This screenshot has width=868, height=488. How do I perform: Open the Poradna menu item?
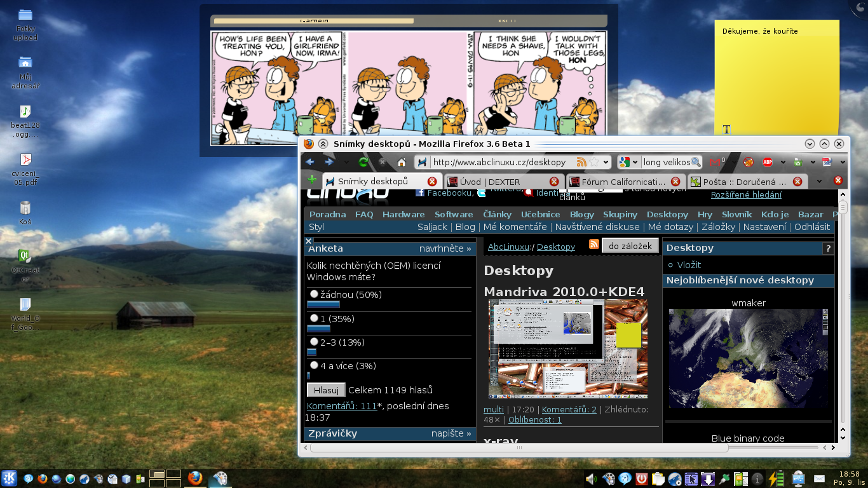(x=328, y=214)
